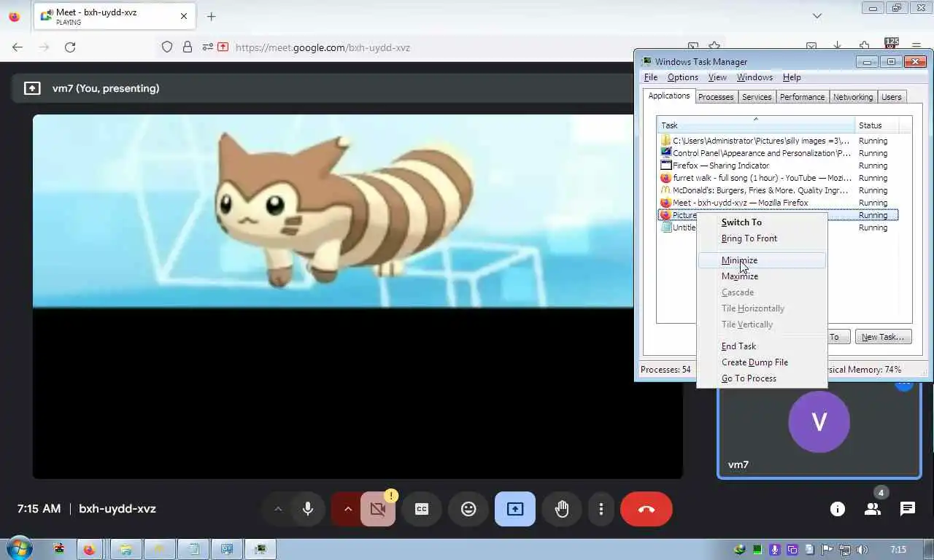Open Firefox list all tabs dropdown

click(817, 16)
